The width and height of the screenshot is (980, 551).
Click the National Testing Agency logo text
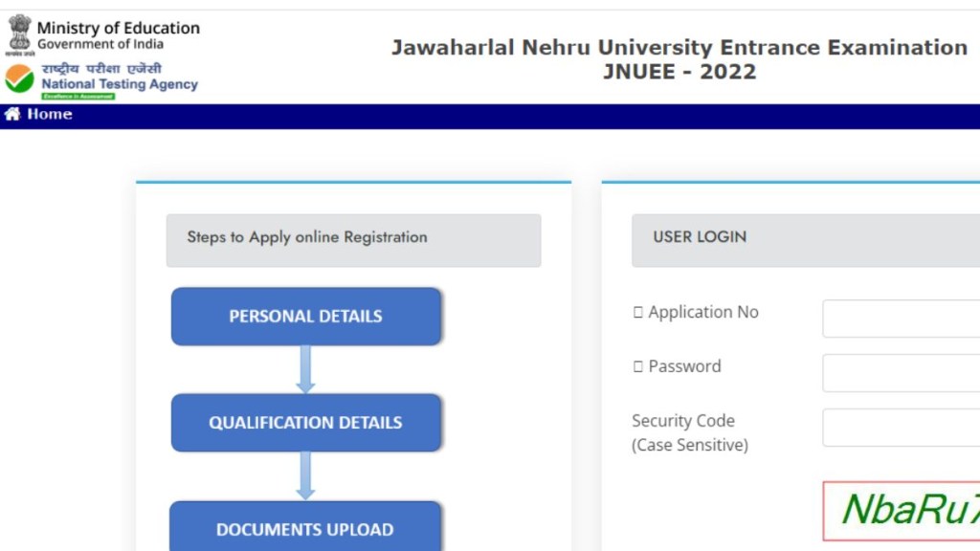(120, 84)
